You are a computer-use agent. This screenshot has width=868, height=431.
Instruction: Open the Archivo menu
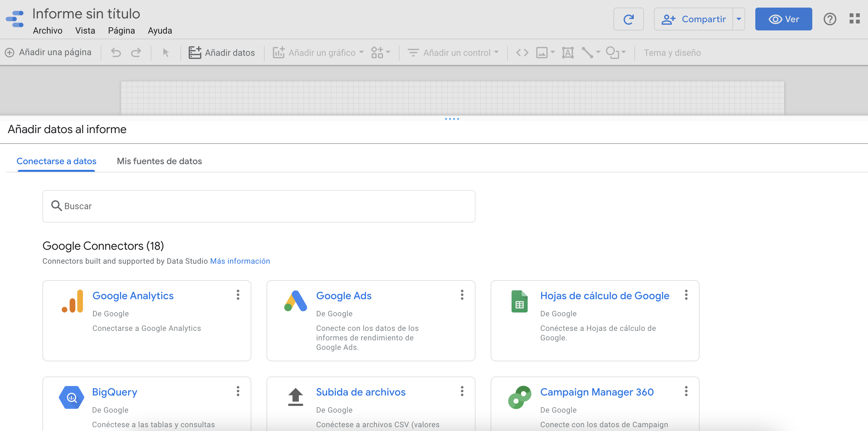[x=47, y=31]
